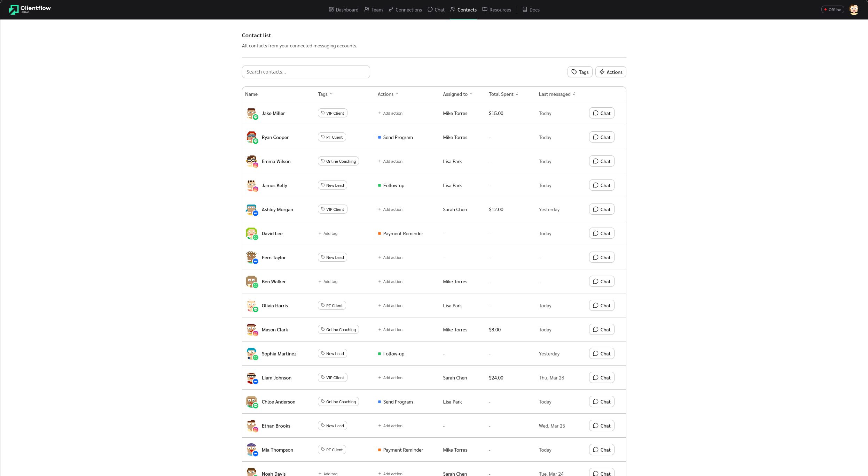868x476 pixels.
Task: Switch to the Team tab
Action: (374, 9)
